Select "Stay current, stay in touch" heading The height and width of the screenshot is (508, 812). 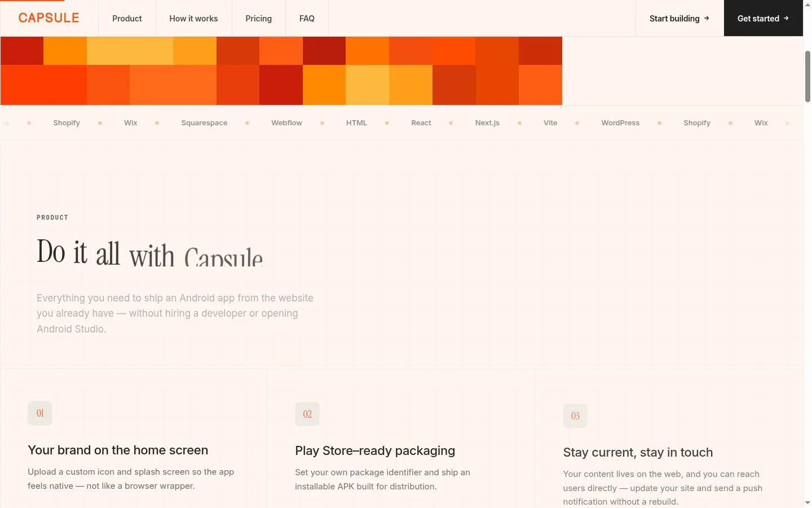pyautogui.click(x=638, y=452)
